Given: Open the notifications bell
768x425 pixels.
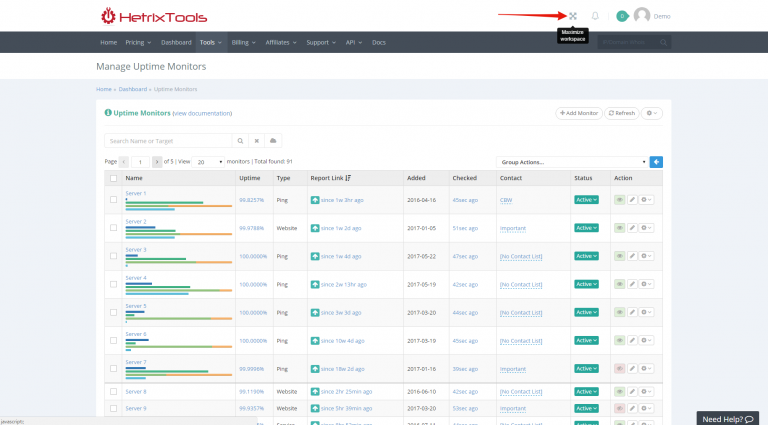Looking at the screenshot, I should 595,16.
